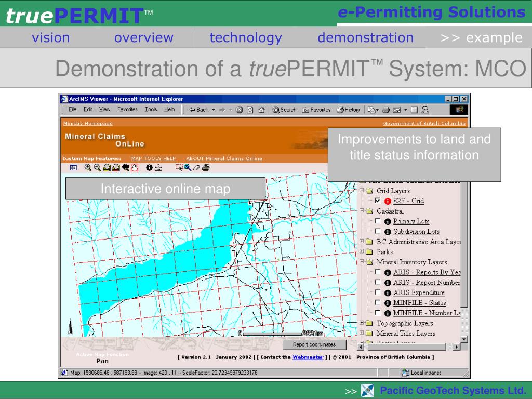The height and width of the screenshot is (399, 532).
Task: Click info icon for Primary Lots
Action: pos(388,221)
